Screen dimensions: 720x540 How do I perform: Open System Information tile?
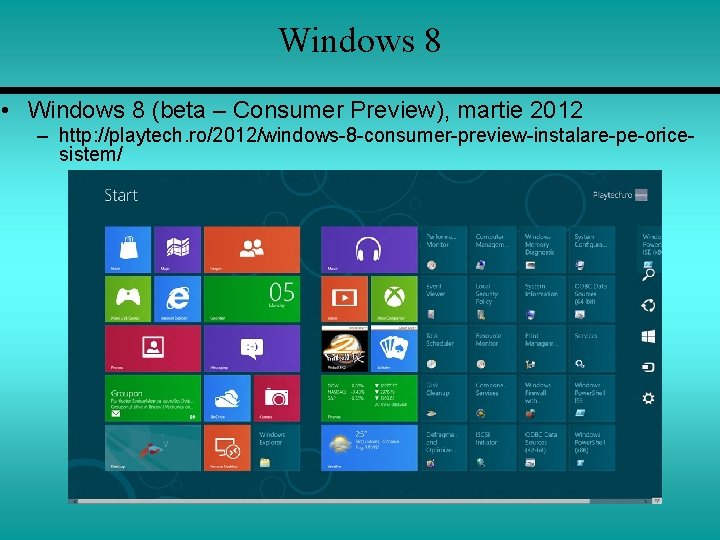542,299
